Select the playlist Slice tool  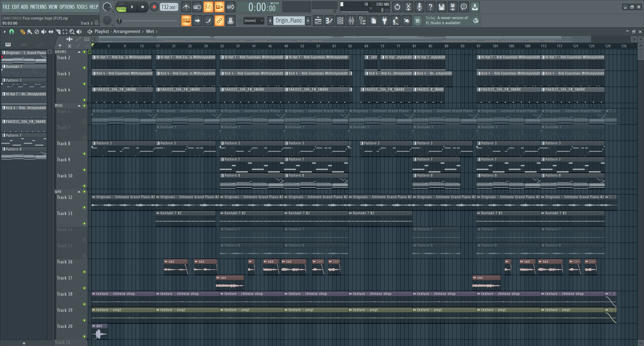tap(58, 32)
